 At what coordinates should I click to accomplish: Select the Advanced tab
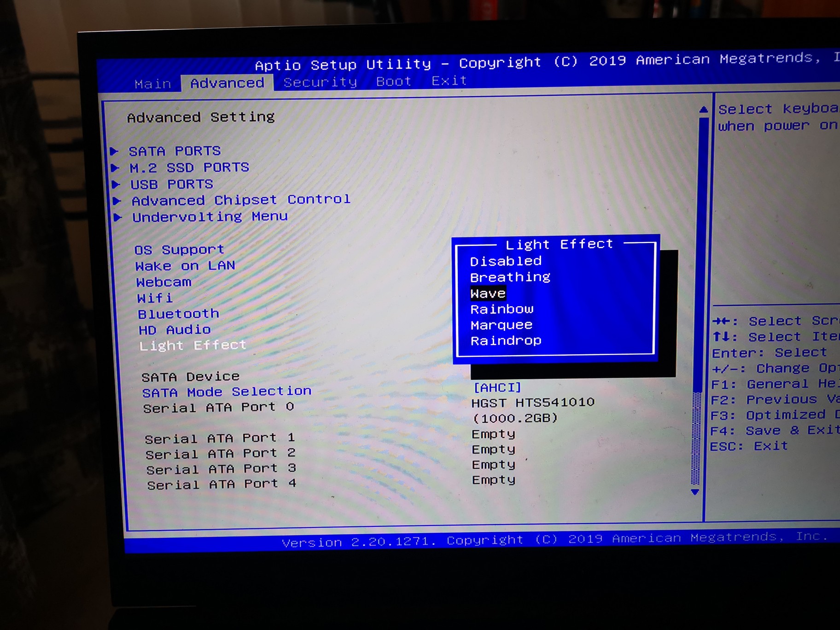[x=227, y=83]
